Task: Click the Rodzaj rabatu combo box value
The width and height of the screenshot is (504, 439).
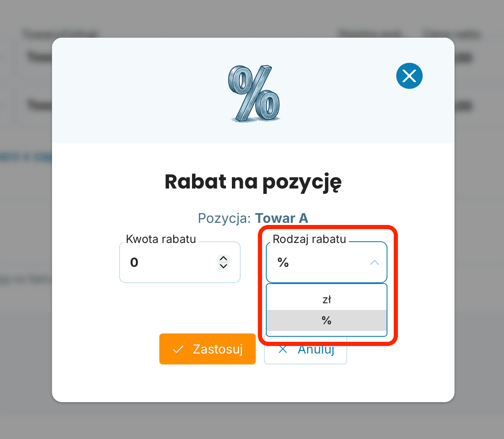Action: coord(327,263)
